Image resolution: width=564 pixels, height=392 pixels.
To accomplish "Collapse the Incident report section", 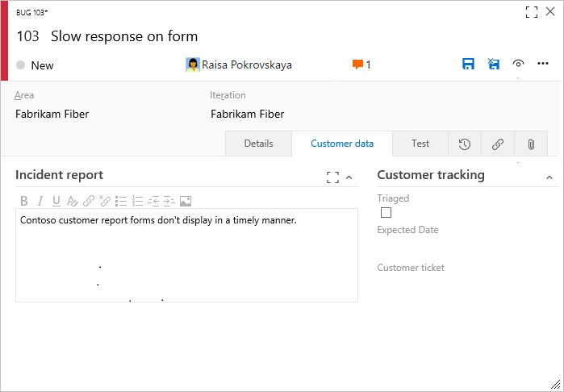I will tap(349, 177).
